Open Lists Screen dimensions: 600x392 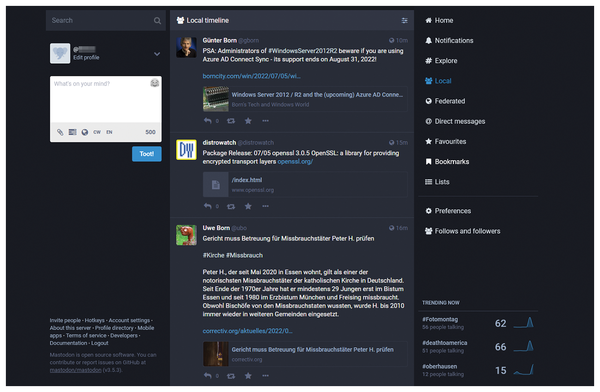click(437, 182)
